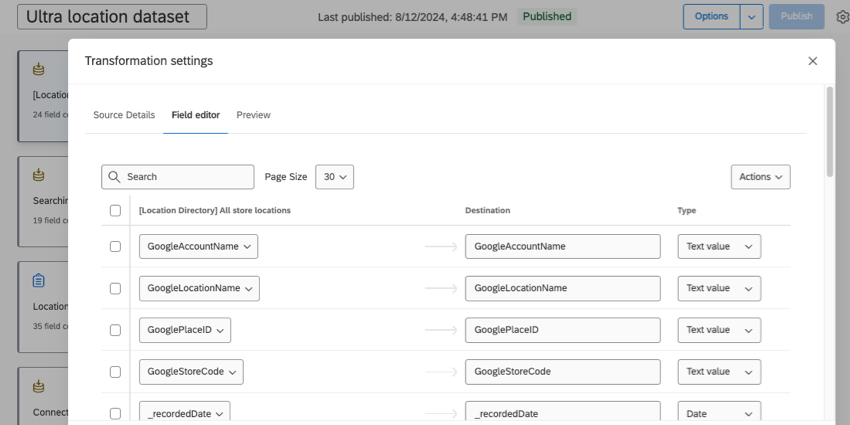Open the settings gear icon
850x425 pixels.
pos(842,17)
